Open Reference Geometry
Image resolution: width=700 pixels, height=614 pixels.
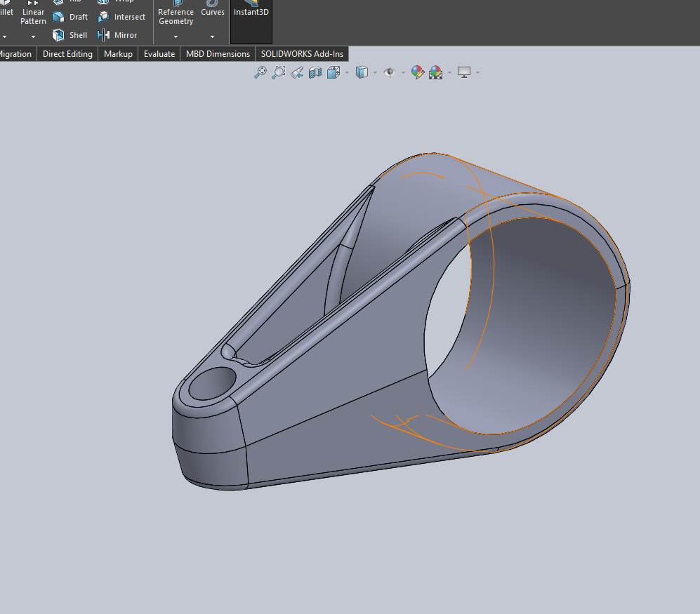click(176, 17)
